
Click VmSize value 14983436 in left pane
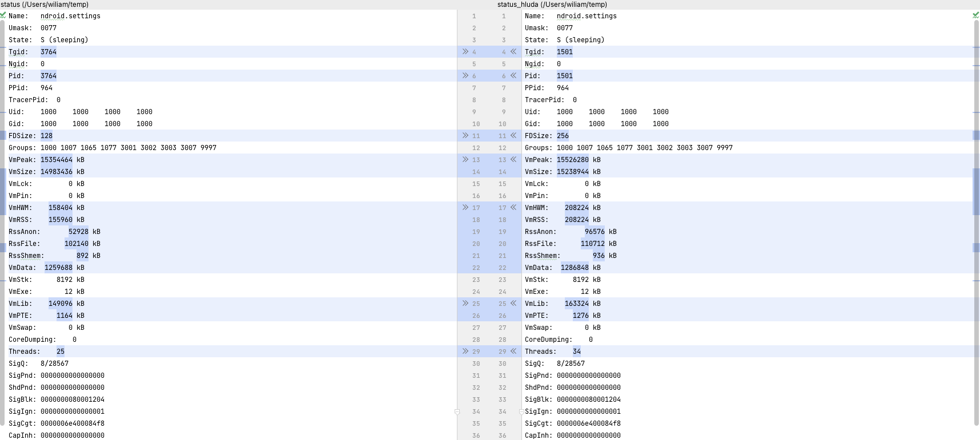point(57,172)
